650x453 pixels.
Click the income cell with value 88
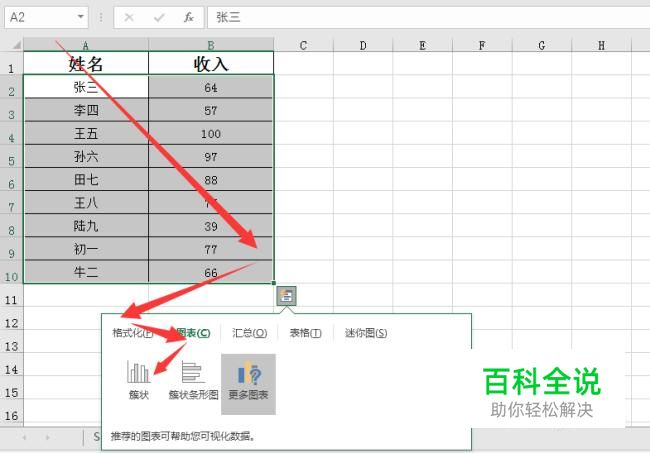click(x=211, y=179)
